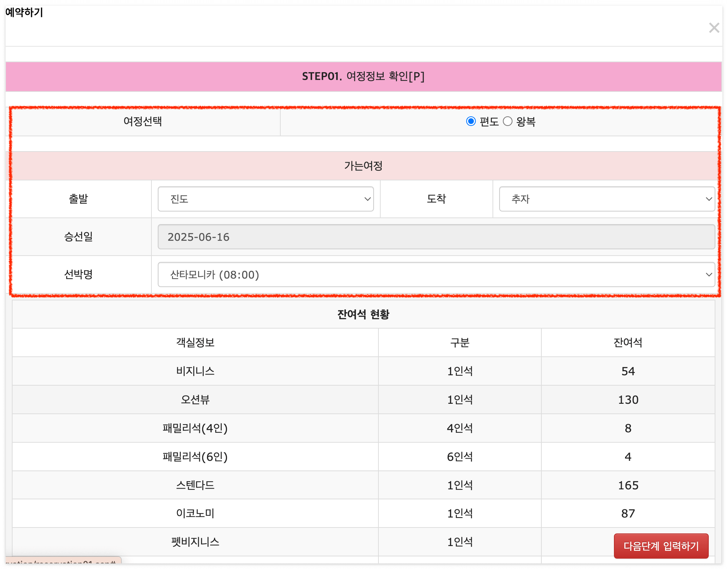Screen dimensions: 728x569
Task: Close the 예약하기 dialog with X
Action: click(x=714, y=28)
